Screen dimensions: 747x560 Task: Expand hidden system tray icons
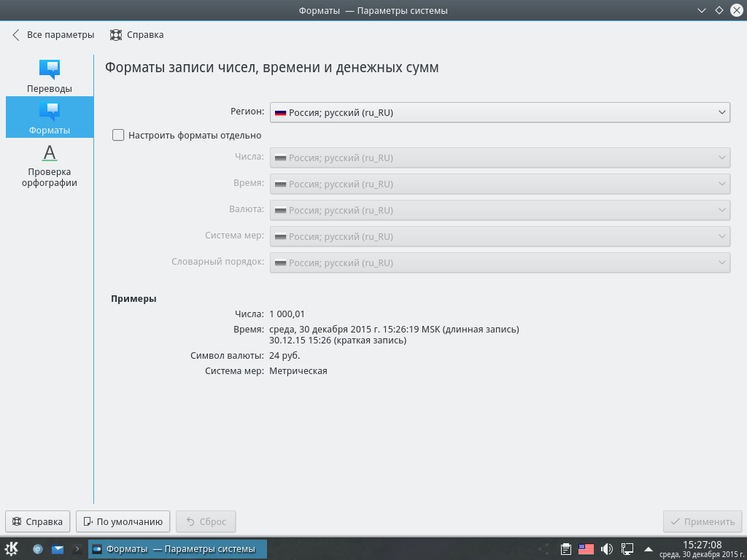point(648,549)
